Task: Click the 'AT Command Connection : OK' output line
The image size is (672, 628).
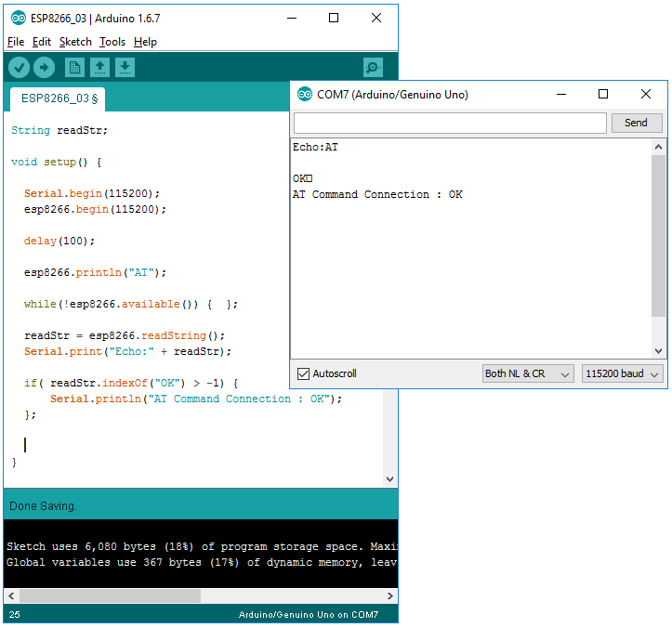Action: (x=377, y=194)
